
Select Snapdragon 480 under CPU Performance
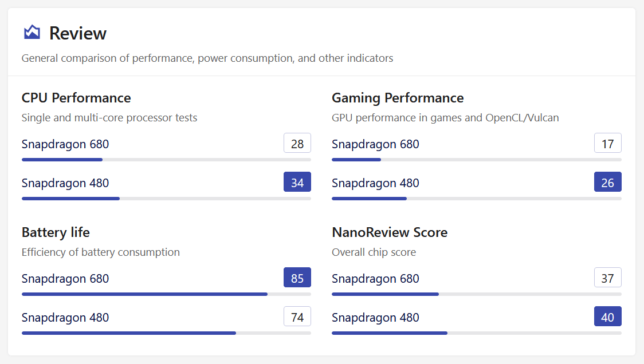(x=65, y=183)
